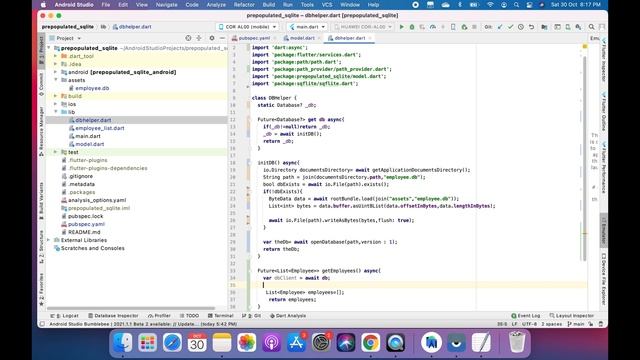
Task: Open Safari from the dock
Action: pos(172,342)
